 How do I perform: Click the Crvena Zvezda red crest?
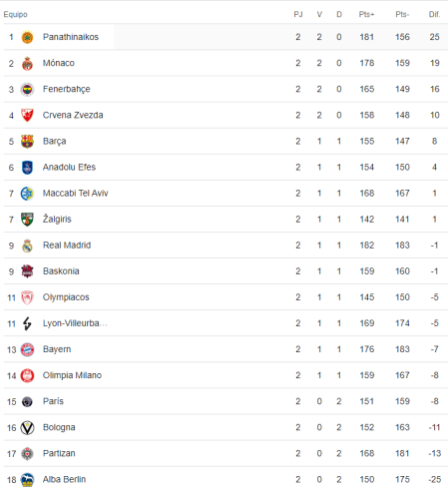click(27, 115)
